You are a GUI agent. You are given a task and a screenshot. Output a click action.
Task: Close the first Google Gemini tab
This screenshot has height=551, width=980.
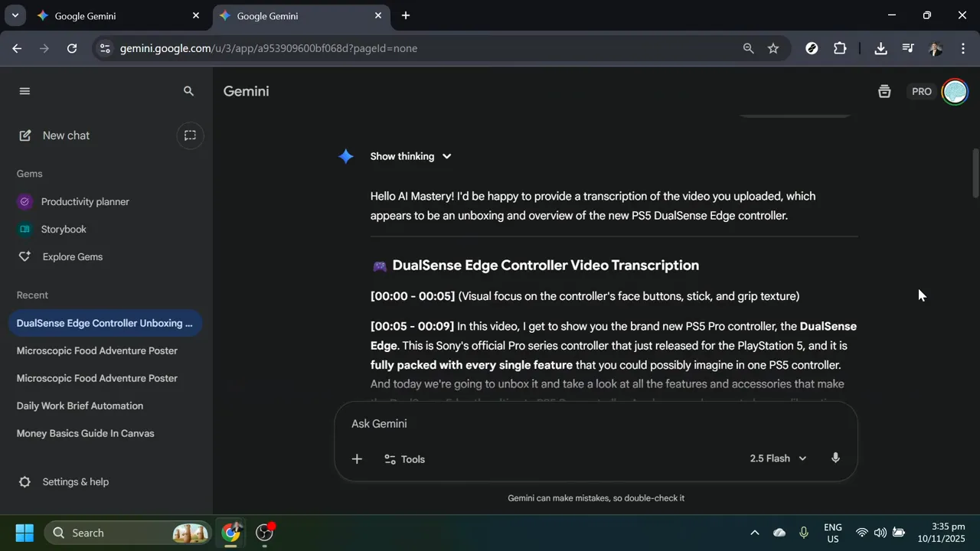195,15
